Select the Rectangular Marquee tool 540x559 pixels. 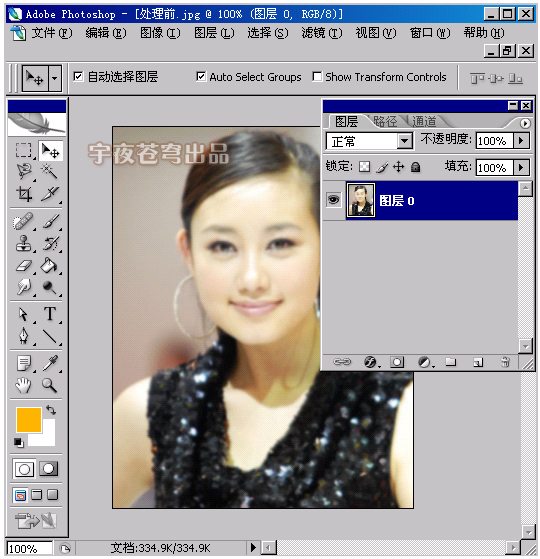click(24, 151)
